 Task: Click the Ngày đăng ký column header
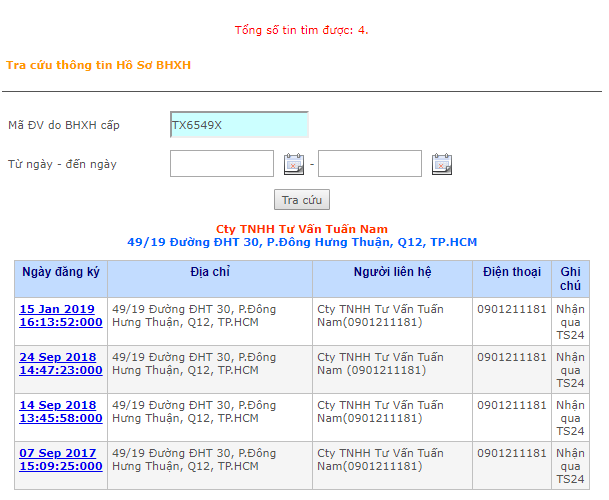pos(61,272)
